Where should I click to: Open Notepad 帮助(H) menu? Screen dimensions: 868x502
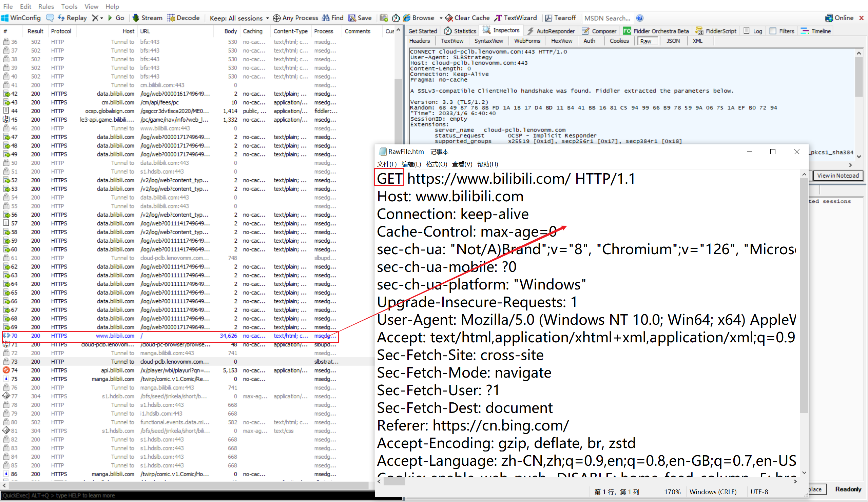pyautogui.click(x=487, y=164)
